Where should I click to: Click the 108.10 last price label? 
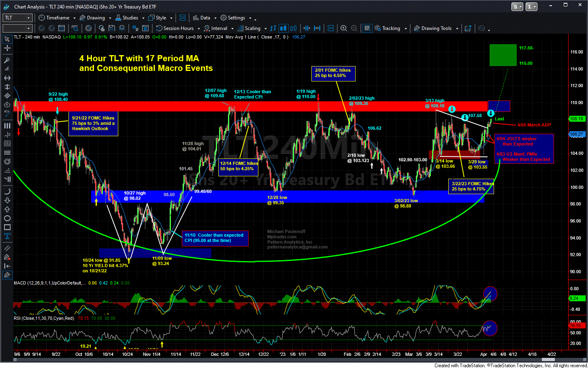tap(576, 119)
